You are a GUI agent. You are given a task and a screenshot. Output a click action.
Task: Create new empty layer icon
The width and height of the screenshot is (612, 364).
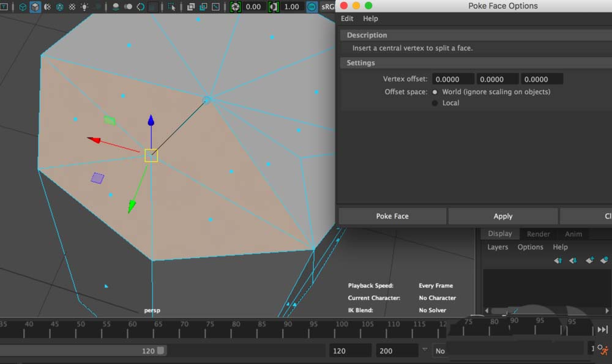click(589, 260)
